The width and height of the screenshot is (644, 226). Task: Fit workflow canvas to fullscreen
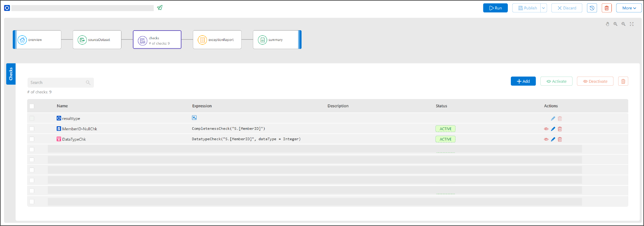click(632, 24)
